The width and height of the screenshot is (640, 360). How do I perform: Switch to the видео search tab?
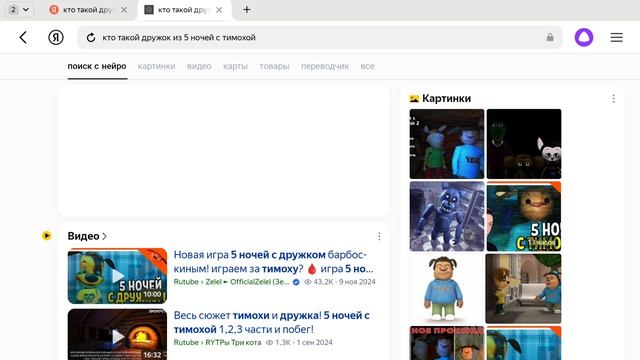[x=199, y=66]
